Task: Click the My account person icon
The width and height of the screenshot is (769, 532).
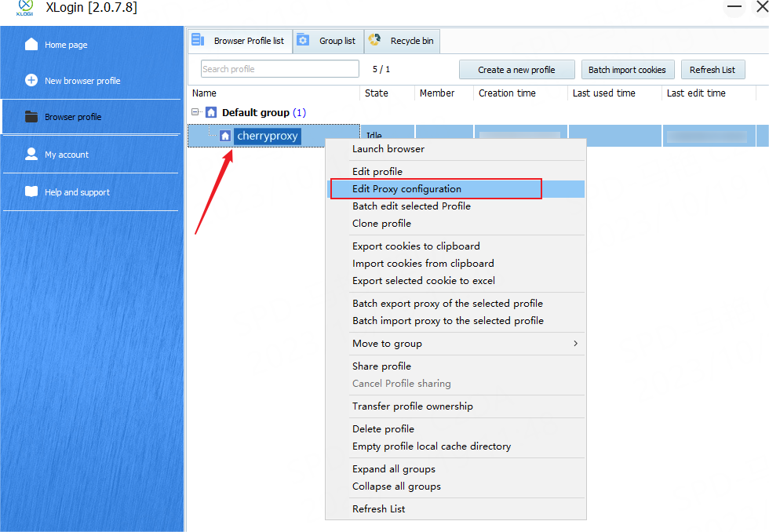Action: (x=31, y=154)
